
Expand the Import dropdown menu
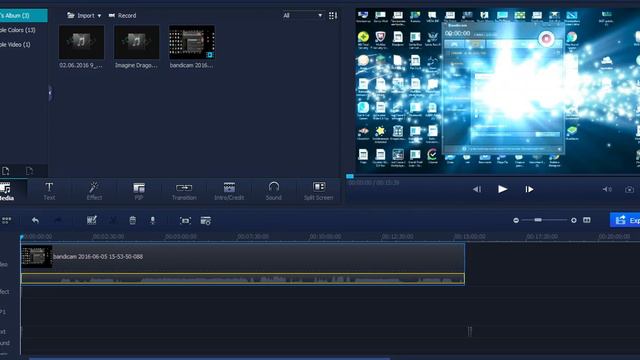(84, 16)
